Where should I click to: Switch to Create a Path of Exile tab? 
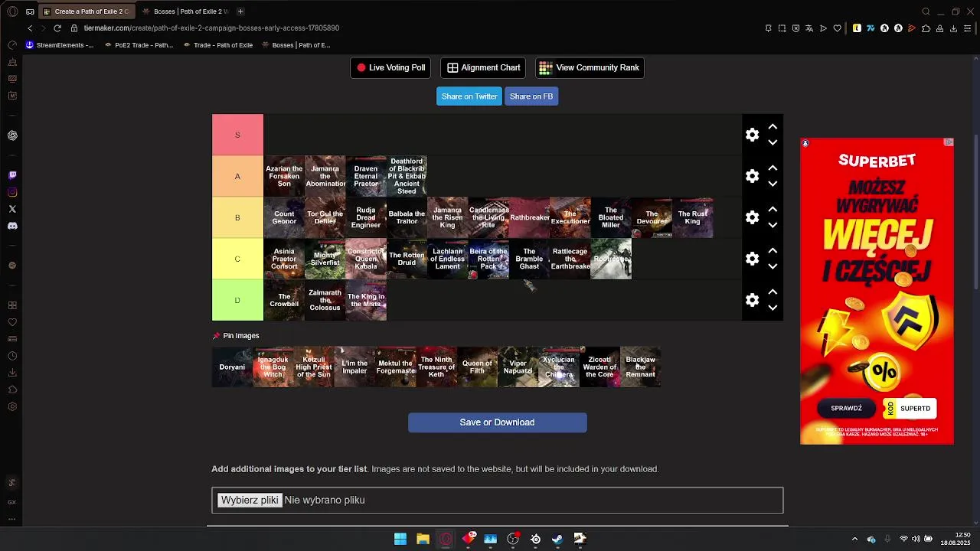coord(86,11)
